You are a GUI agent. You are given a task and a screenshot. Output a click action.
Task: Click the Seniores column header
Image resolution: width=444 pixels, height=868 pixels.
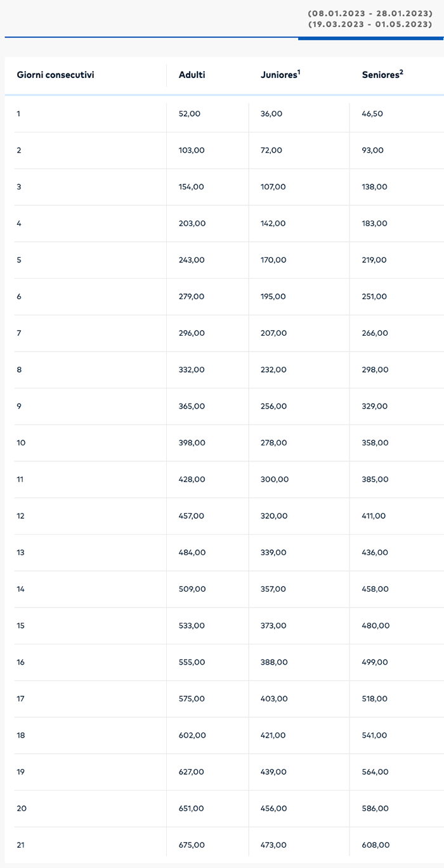point(380,75)
